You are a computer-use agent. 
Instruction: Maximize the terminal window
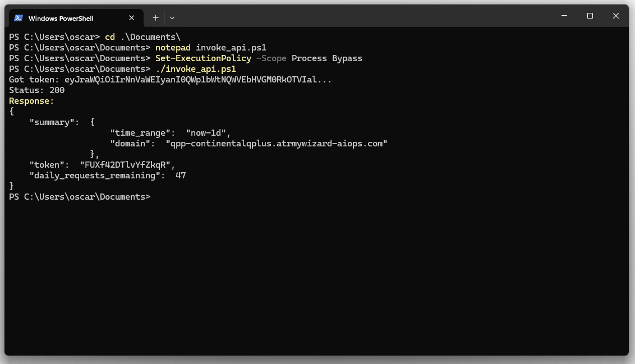click(590, 16)
